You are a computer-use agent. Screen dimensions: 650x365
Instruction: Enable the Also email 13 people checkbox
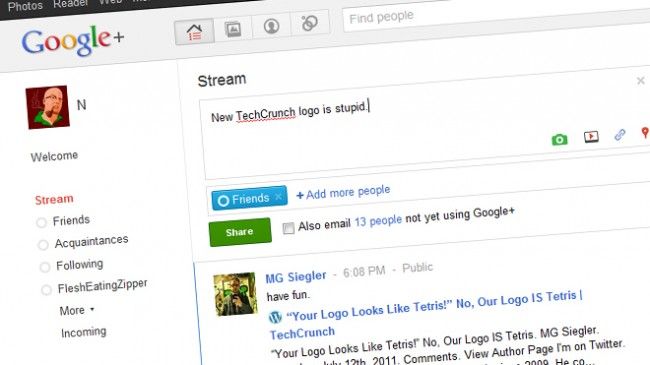pyautogui.click(x=288, y=228)
